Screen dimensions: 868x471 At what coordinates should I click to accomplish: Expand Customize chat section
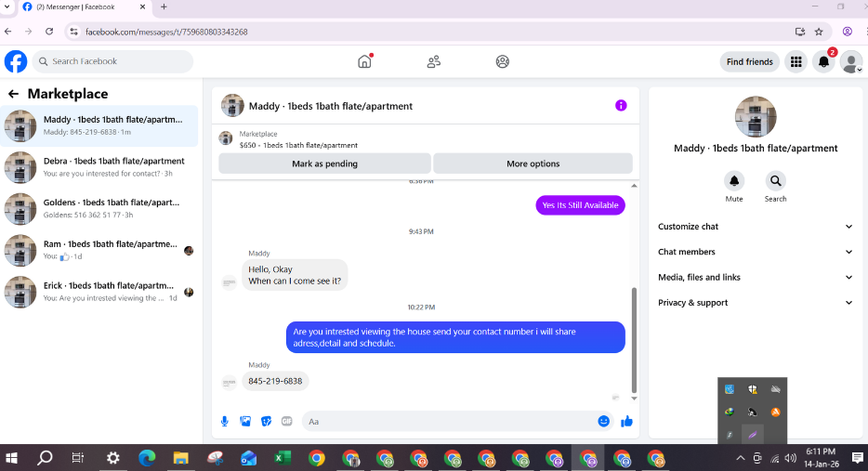point(755,227)
